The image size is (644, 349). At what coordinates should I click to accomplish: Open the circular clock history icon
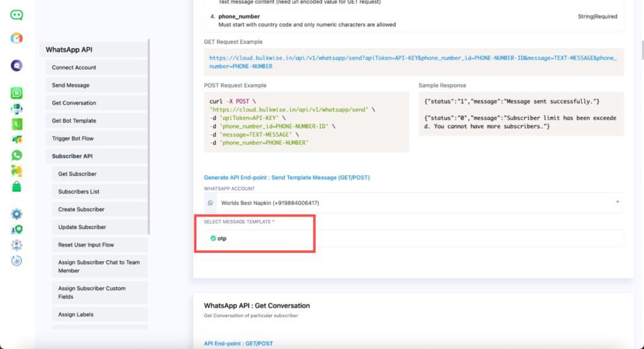point(16,261)
